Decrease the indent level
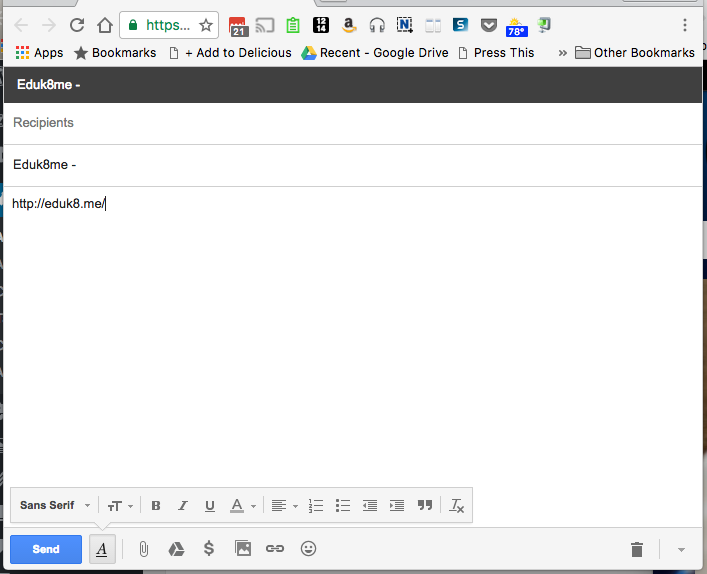The width and height of the screenshot is (707, 574). tap(370, 506)
